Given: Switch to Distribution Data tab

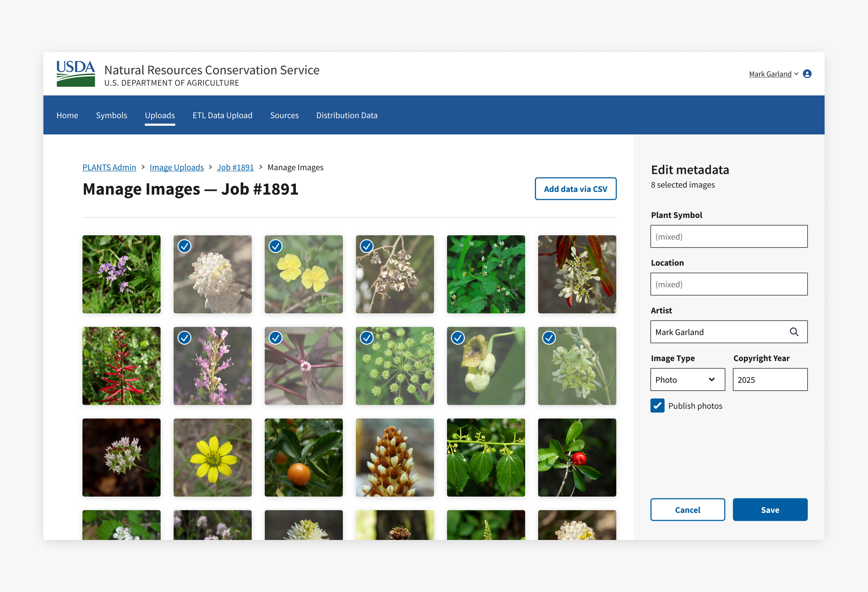Looking at the screenshot, I should coord(346,115).
